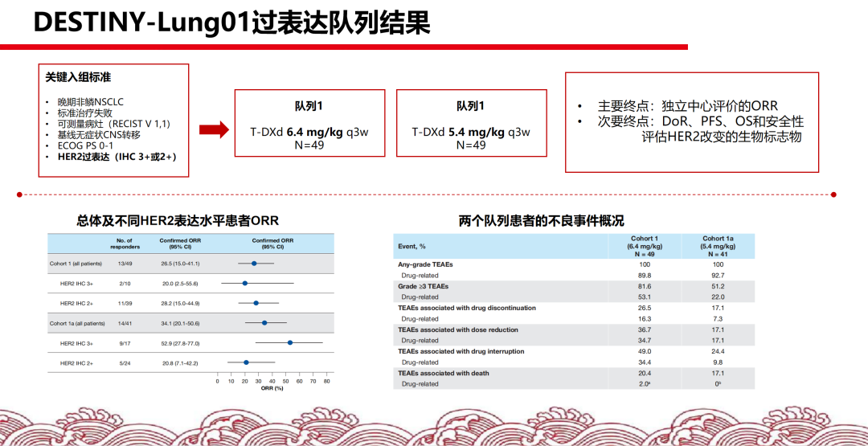
Task: Click the T-DXd 6.4 mg/kg q3w line
Action: pos(309,133)
